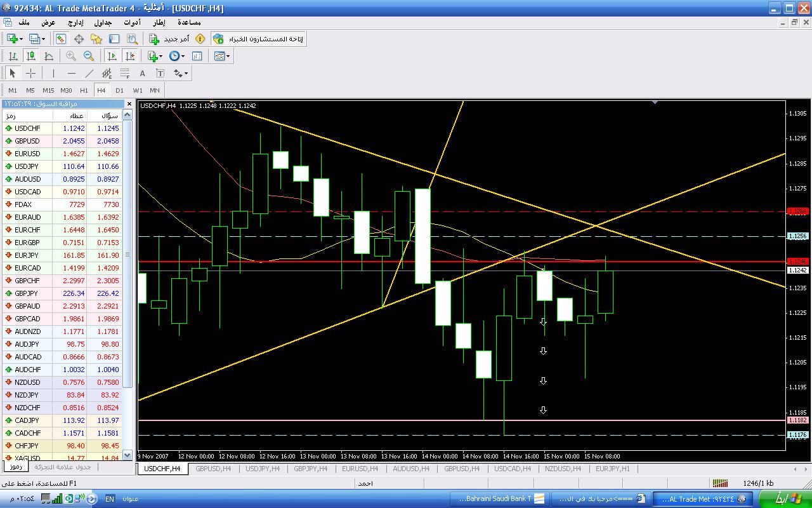Click the Market Watch vertical scrollbar
Screen dimensions: 812x508
coord(128,254)
